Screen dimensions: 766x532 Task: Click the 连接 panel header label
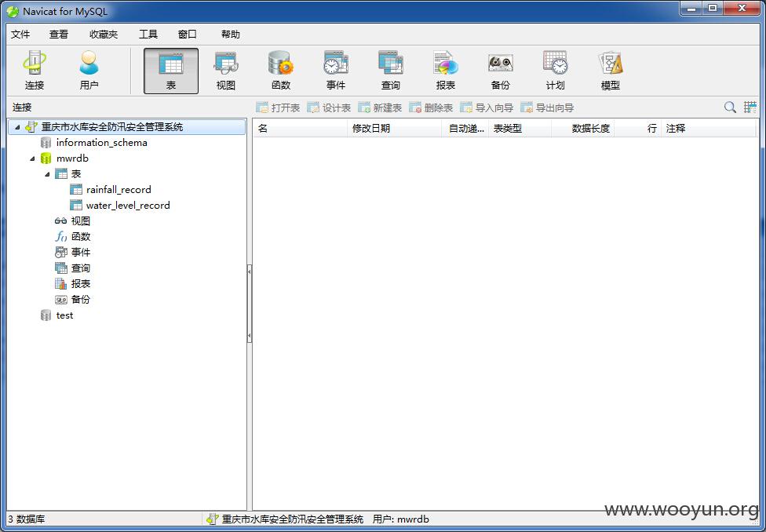22,108
